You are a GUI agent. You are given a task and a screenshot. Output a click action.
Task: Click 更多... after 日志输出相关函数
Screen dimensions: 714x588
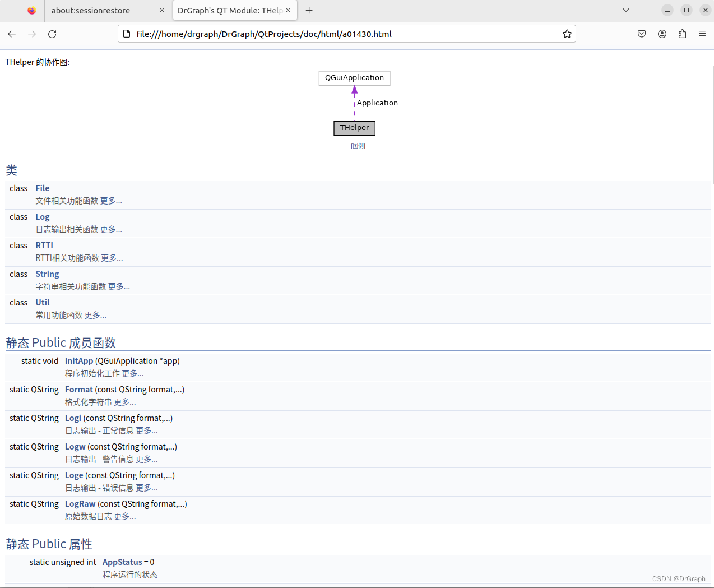(x=111, y=229)
